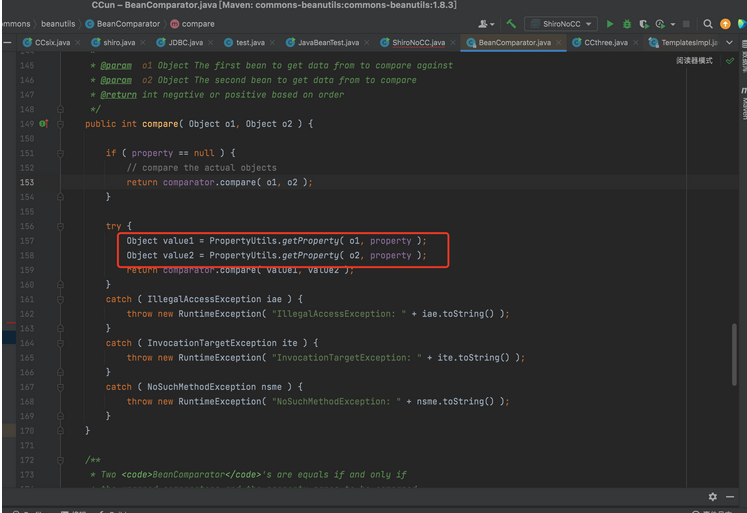Collapse the project panel minus icon

click(x=7, y=42)
